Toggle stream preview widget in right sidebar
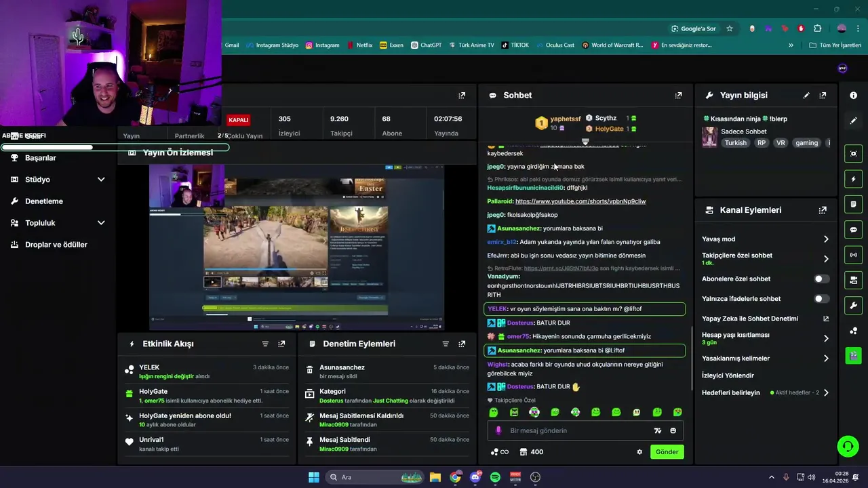This screenshot has height=488, width=868. click(x=853, y=154)
